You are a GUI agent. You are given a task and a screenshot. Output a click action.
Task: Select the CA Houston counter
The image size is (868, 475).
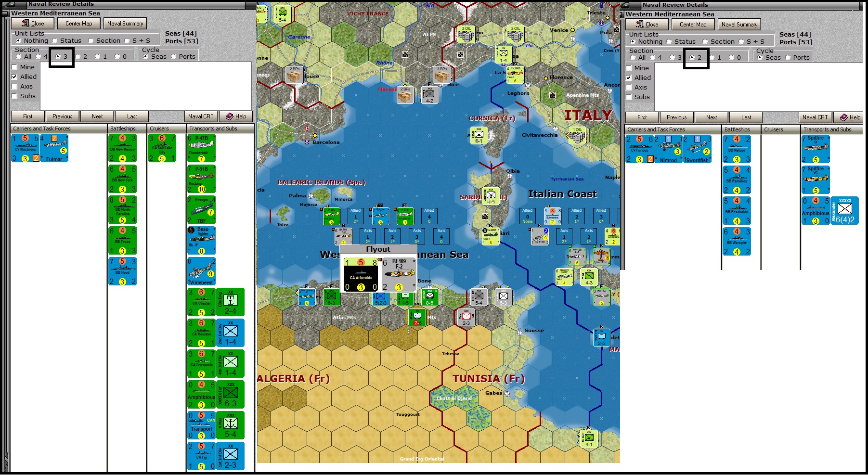tap(202, 333)
